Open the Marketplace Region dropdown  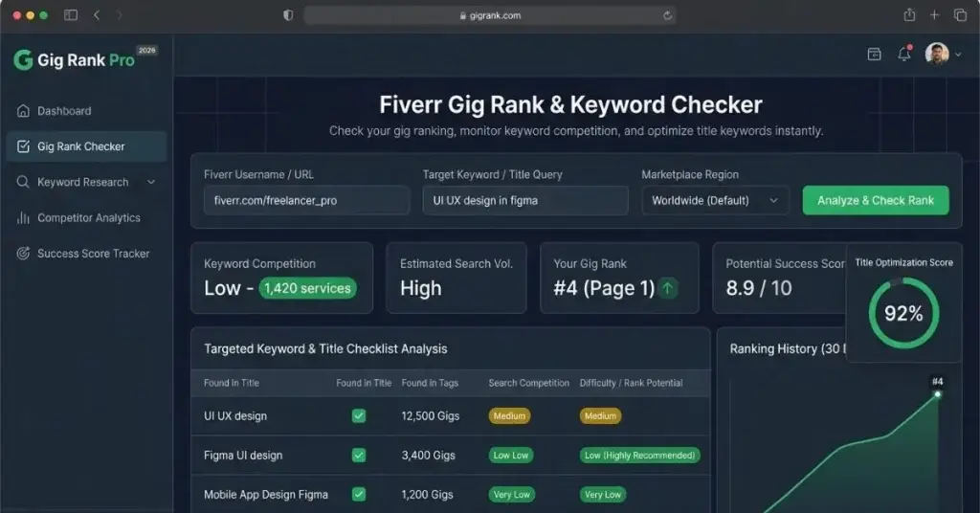pyautogui.click(x=715, y=201)
